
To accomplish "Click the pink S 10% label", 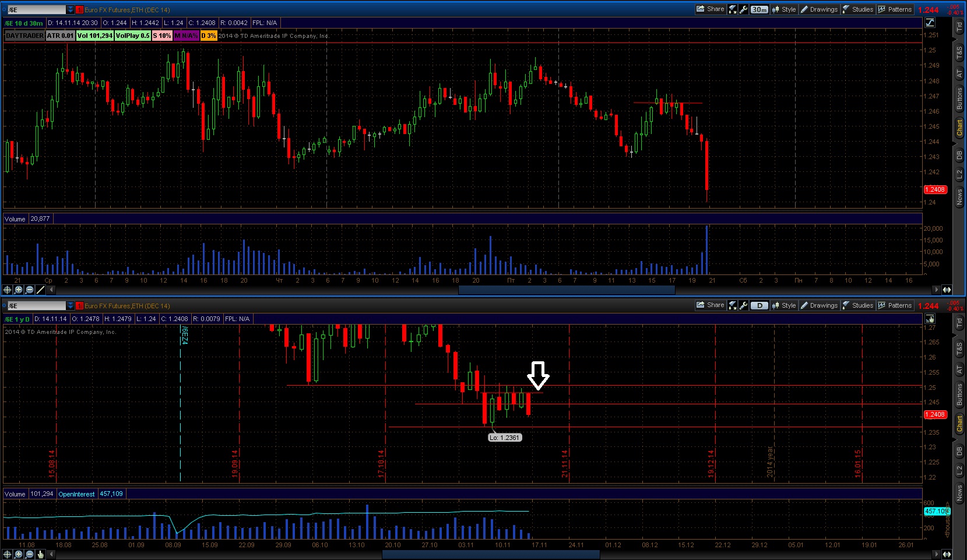I will point(162,36).
